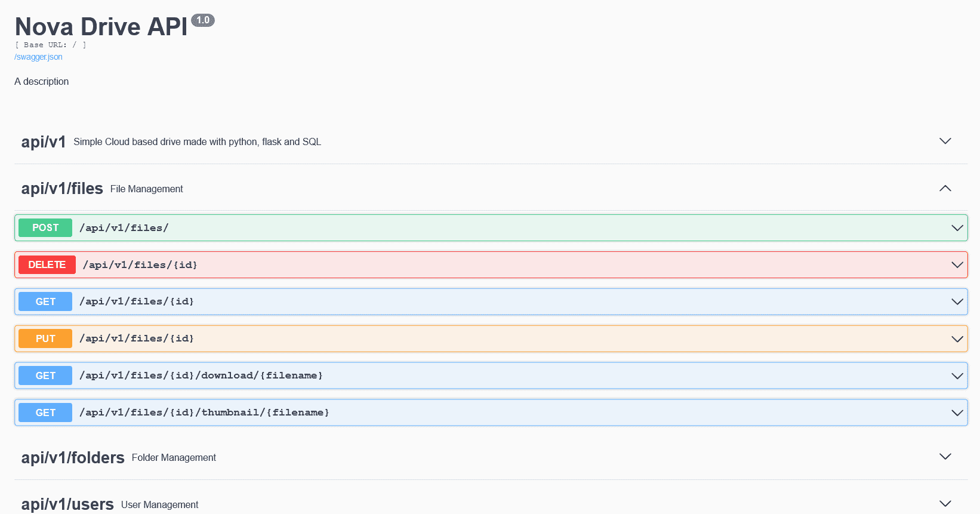Select the api/v1/folders Folder Management heading

73,458
